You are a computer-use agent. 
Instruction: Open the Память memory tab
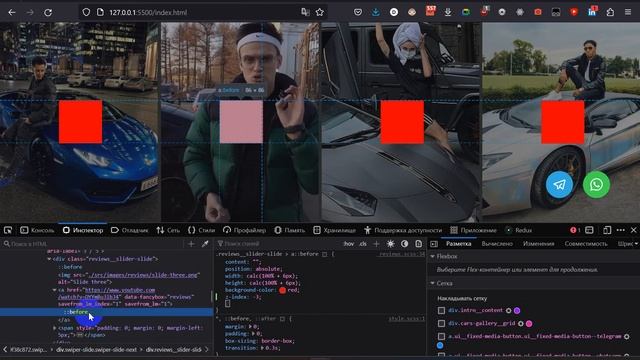click(x=289, y=230)
